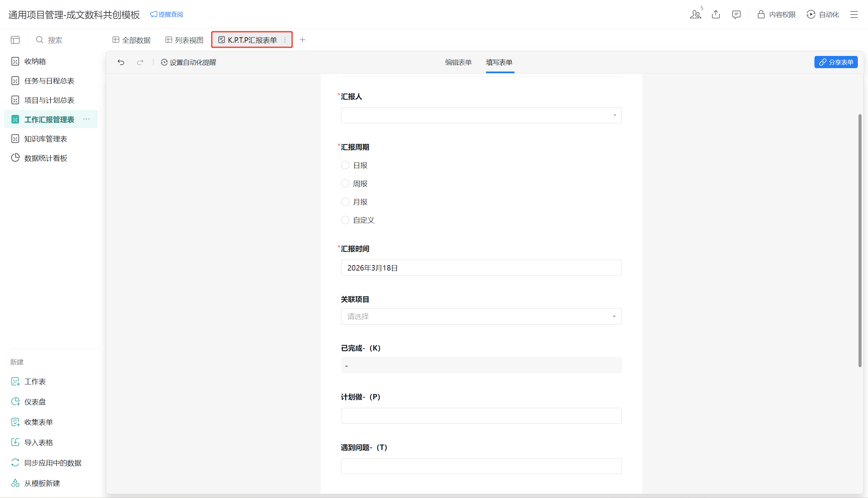Click the 汇报时间 date field

click(x=481, y=268)
